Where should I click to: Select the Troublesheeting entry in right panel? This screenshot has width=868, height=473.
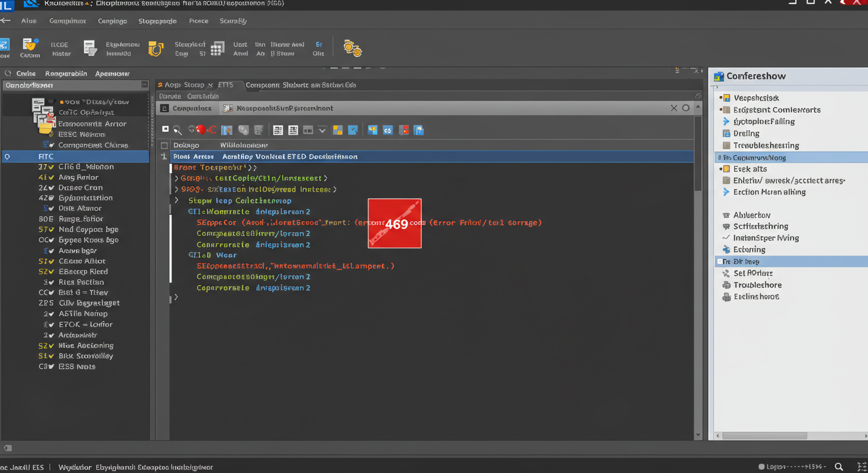(x=766, y=145)
